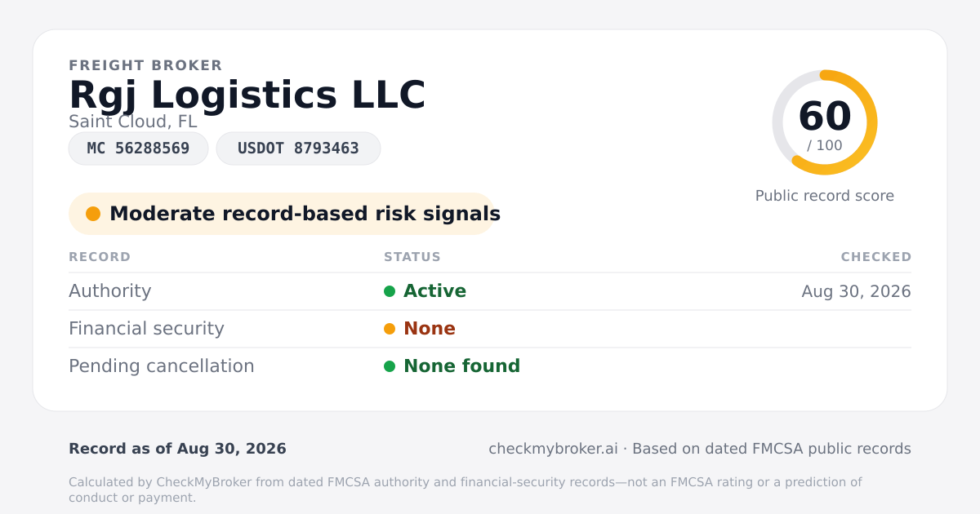Screen dimensions: 980x514
Task: Click the Financial security row label
Action: coord(146,329)
